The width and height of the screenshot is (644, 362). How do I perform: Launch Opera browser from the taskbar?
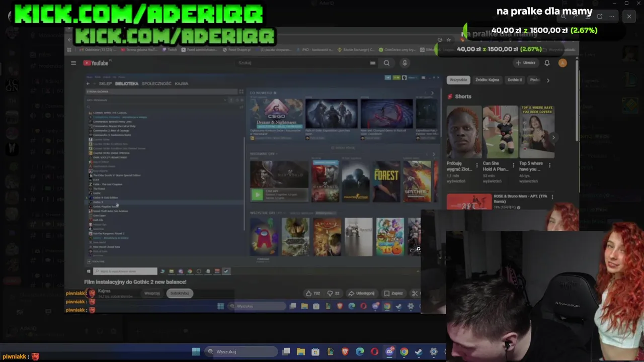tap(374, 351)
